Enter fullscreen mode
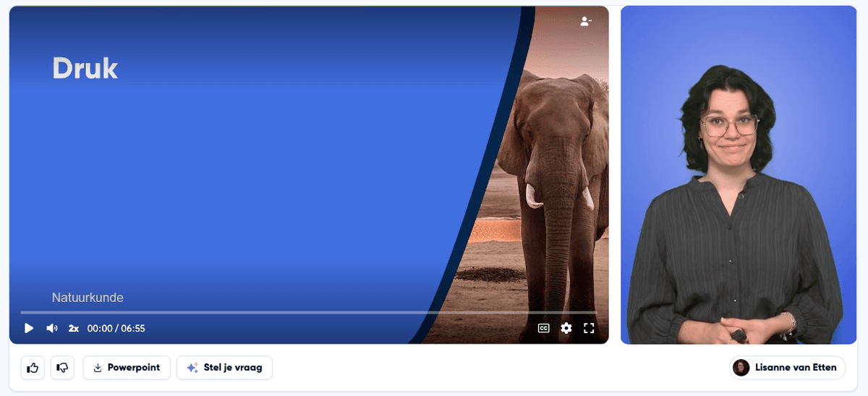Screen dimensions: 868x396 point(589,328)
